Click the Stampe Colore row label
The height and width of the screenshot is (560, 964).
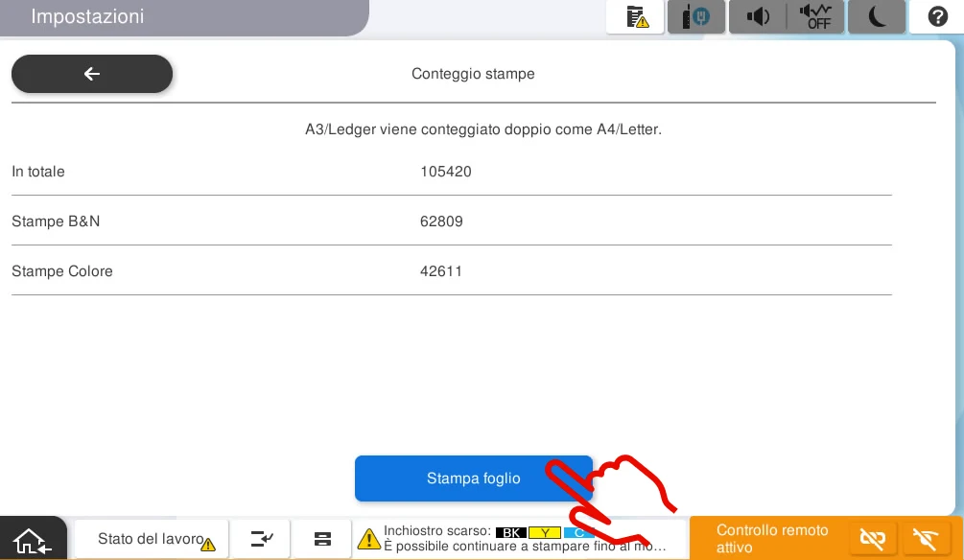(x=62, y=271)
